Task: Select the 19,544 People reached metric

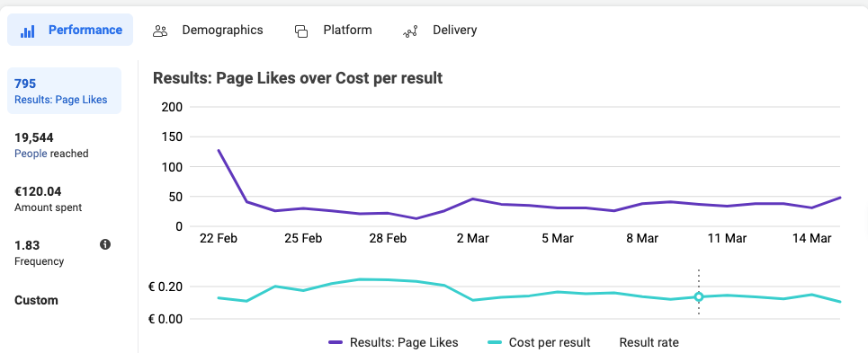Action: pyautogui.click(x=51, y=145)
